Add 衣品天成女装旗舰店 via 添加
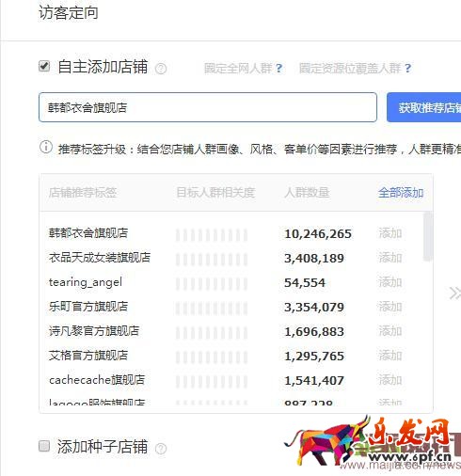This screenshot has height=476, width=461. tap(390, 258)
